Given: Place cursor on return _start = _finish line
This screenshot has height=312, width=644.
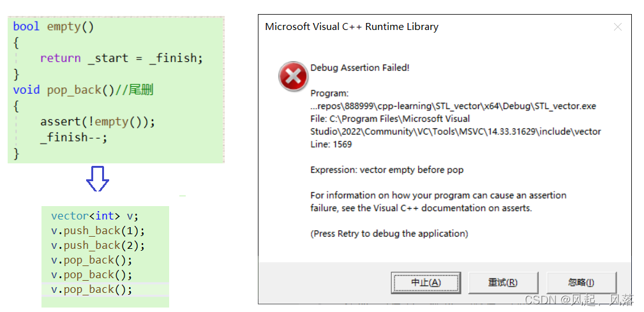Looking at the screenshot, I should pyautogui.click(x=121, y=58).
